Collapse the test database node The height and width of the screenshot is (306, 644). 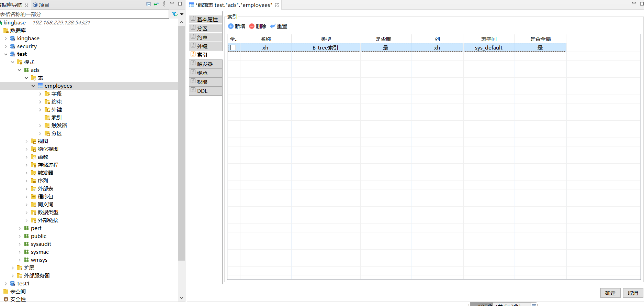click(x=6, y=54)
